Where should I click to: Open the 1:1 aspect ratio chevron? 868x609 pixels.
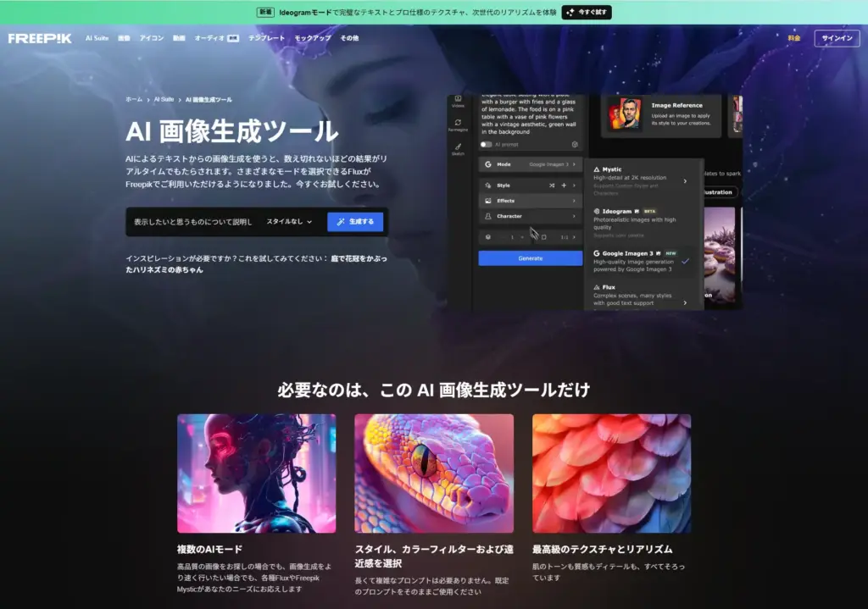pyautogui.click(x=574, y=237)
